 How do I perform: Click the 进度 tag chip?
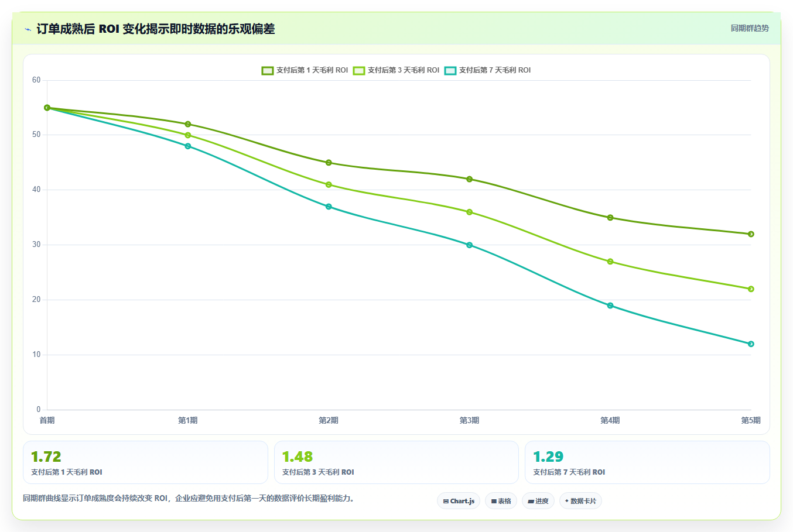[x=538, y=501]
